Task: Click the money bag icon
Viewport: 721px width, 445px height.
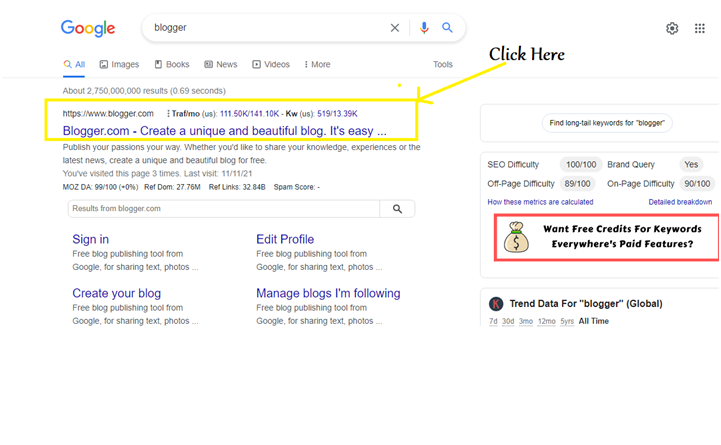Action: click(x=516, y=237)
